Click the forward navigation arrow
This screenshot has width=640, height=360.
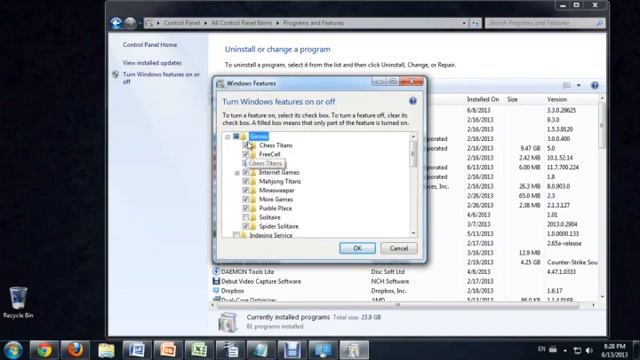(x=130, y=23)
